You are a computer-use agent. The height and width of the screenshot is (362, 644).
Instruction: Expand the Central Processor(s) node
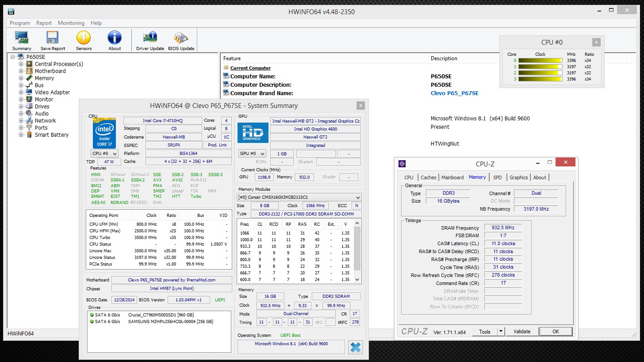click(x=21, y=64)
